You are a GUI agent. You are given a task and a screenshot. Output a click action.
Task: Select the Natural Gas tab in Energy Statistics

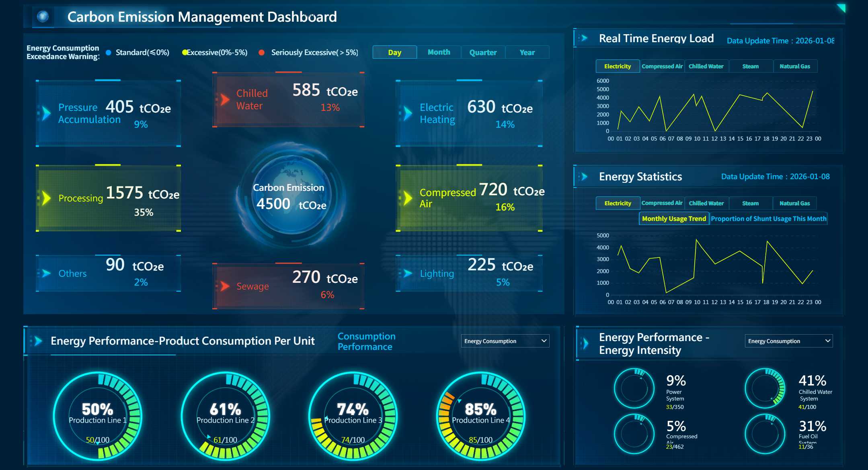794,203
